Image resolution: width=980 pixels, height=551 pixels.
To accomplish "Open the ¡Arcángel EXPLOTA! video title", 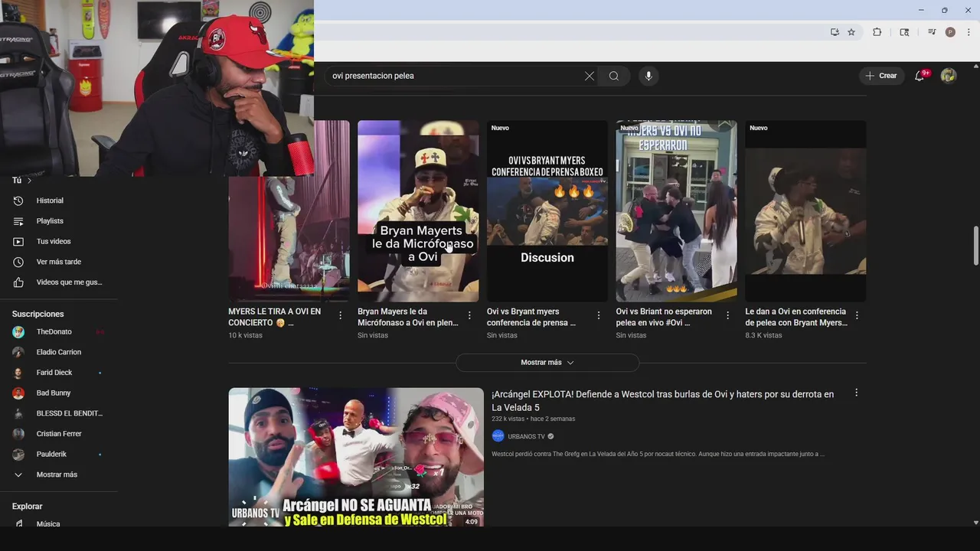I will tap(663, 400).
